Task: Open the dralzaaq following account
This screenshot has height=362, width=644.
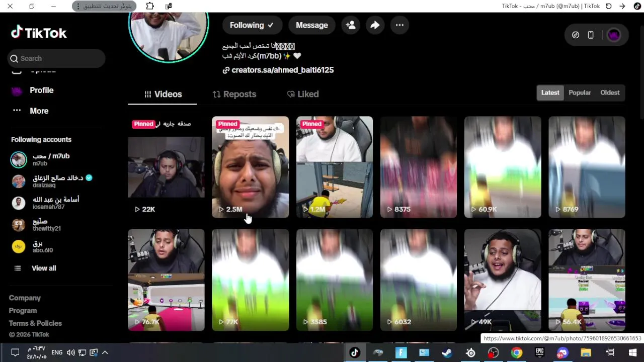Action: click(x=56, y=181)
